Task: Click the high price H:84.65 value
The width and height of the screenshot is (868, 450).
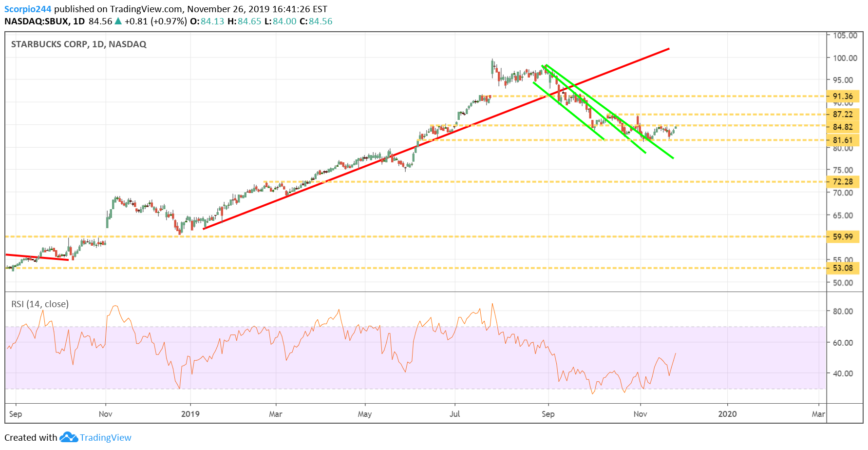Action: (245, 21)
